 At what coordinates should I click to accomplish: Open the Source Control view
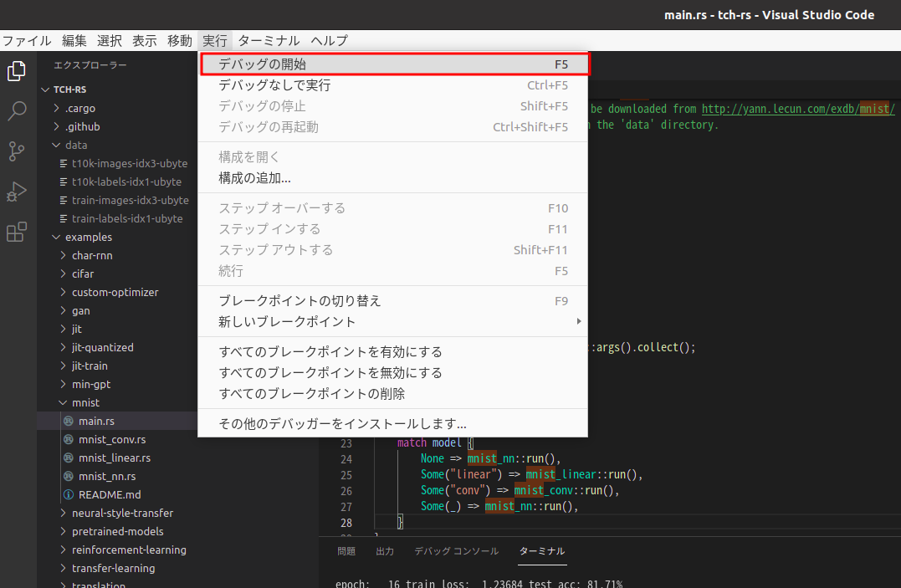[16, 151]
